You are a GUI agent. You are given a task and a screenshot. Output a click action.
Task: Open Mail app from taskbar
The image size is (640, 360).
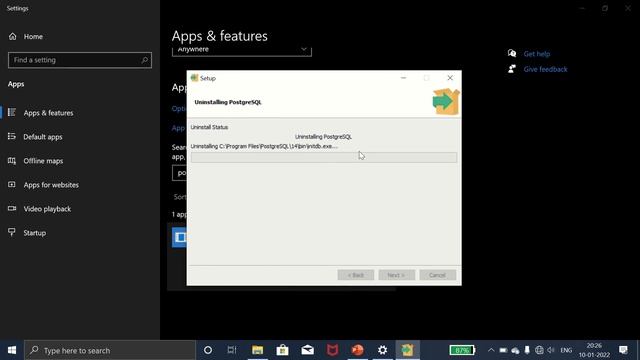(x=307, y=350)
